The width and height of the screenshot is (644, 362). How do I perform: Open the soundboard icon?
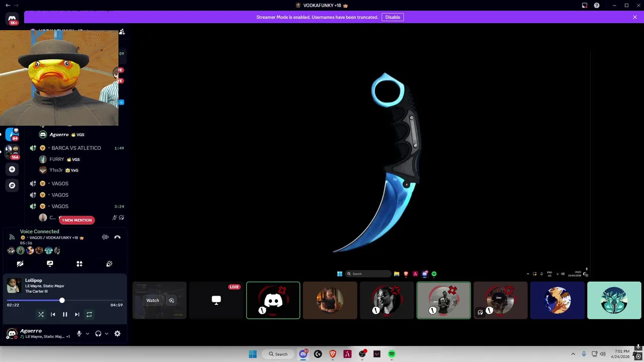109,263
